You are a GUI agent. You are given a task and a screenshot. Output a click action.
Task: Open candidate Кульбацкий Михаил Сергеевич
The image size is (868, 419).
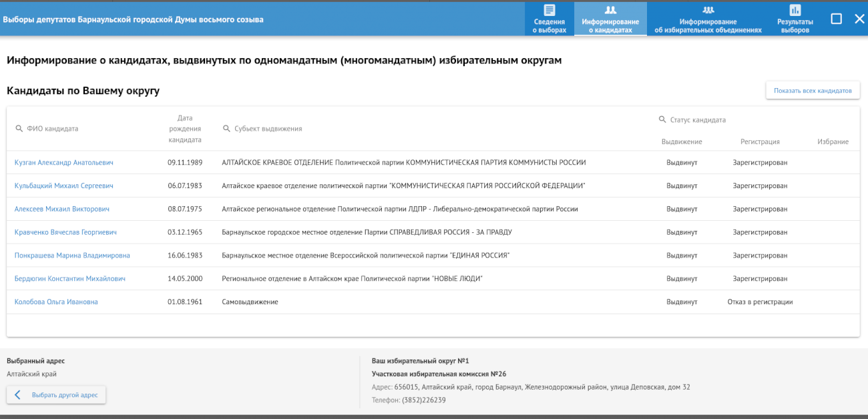click(64, 186)
